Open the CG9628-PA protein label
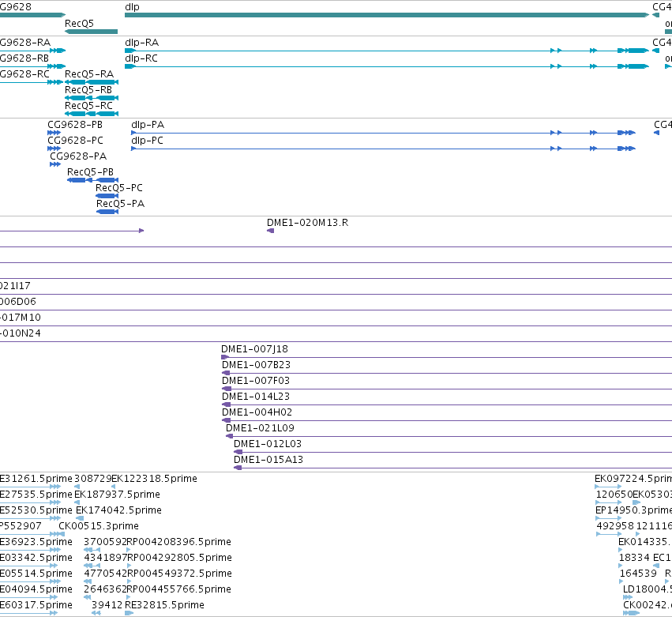Image resolution: width=672 pixels, height=617 pixels. pyautogui.click(x=78, y=156)
